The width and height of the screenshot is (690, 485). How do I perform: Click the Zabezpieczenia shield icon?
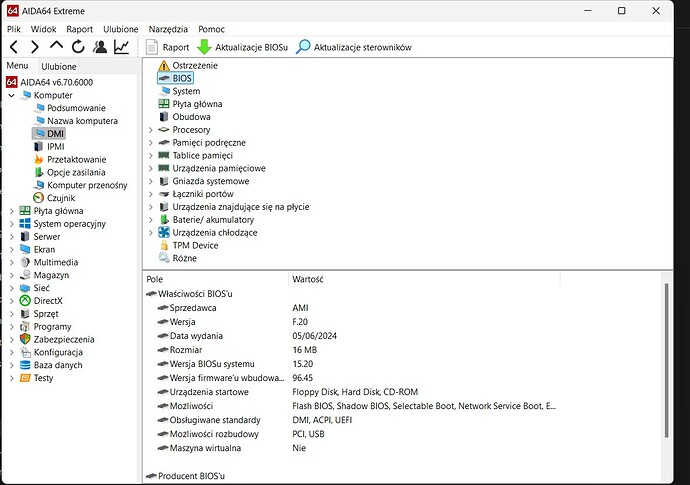click(x=25, y=339)
